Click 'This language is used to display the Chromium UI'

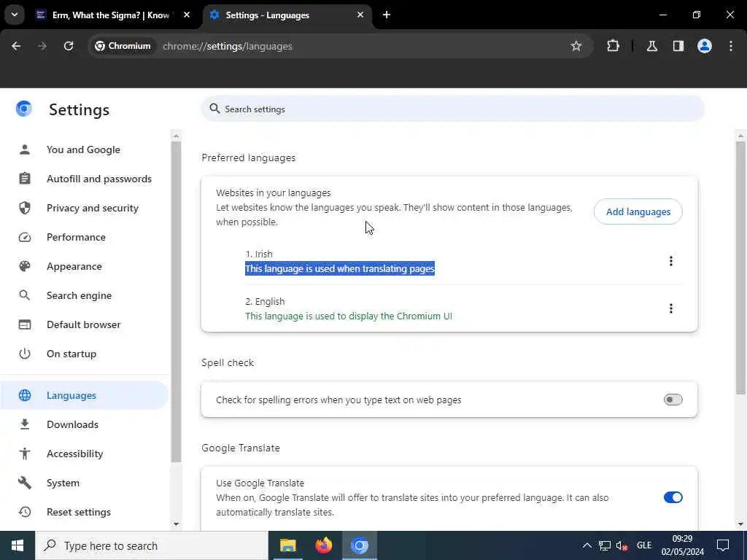(349, 316)
